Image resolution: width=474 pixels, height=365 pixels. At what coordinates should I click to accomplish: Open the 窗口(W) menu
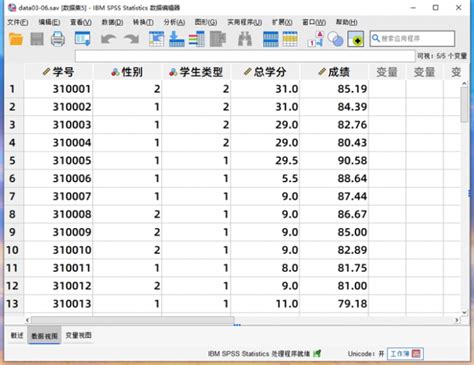tap(314, 22)
